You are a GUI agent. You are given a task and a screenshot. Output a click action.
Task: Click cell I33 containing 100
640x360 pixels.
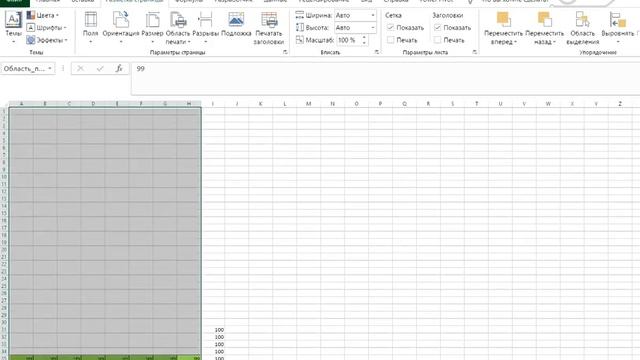(x=213, y=344)
